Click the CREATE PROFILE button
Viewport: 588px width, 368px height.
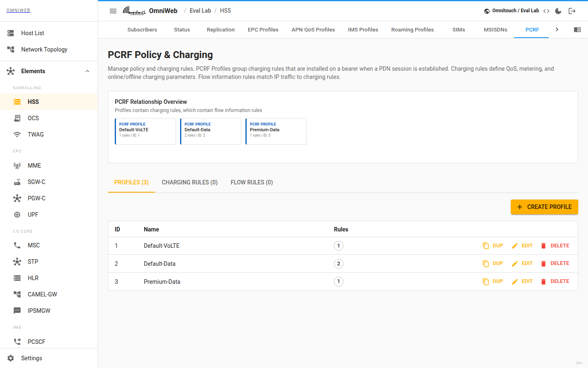tap(544, 207)
